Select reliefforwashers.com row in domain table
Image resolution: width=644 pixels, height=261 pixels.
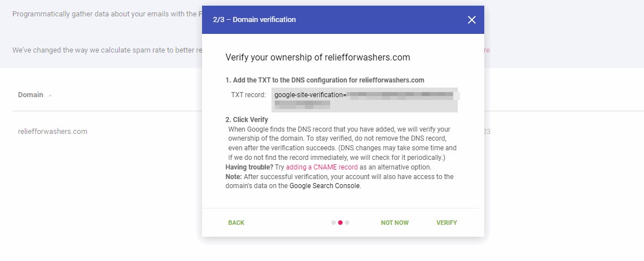(x=52, y=132)
